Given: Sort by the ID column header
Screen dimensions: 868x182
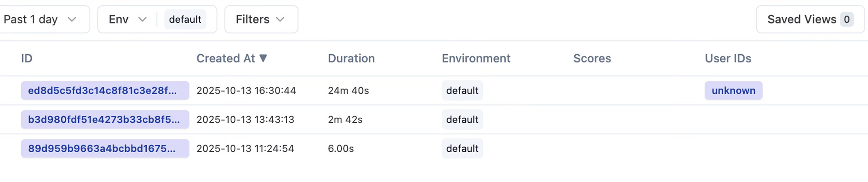Looking at the screenshot, I should (x=27, y=59).
